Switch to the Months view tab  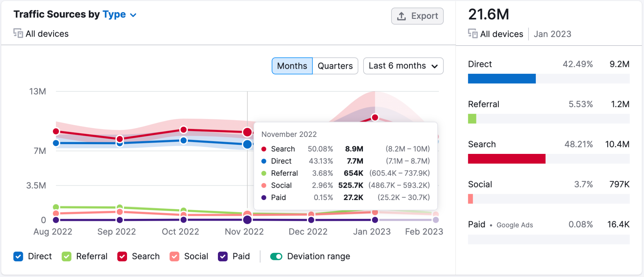coord(292,66)
